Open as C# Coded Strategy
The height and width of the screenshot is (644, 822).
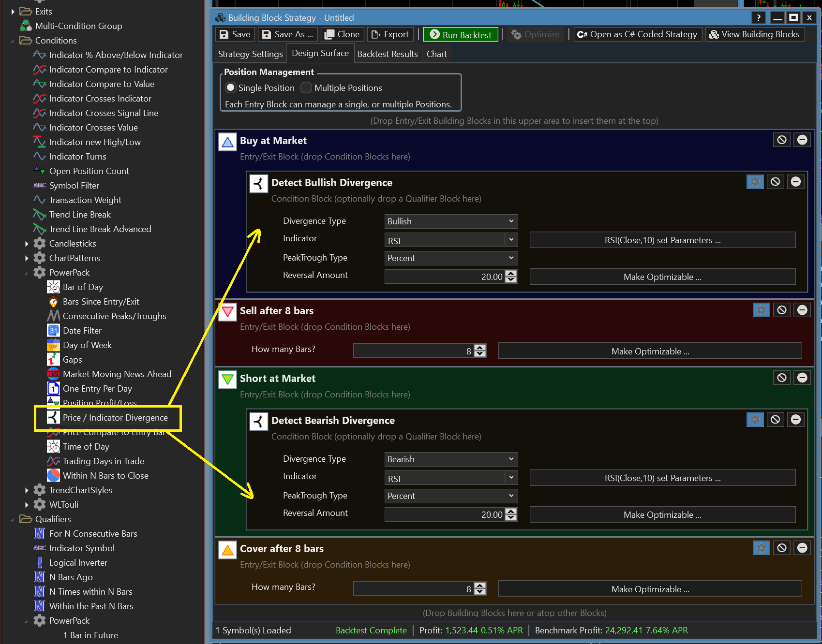(x=638, y=34)
